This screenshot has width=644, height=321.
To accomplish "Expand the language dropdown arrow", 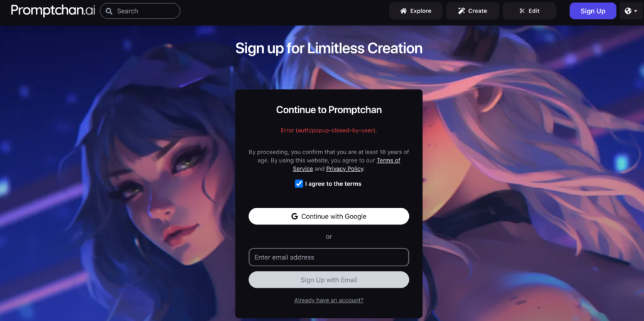I will pos(636,11).
